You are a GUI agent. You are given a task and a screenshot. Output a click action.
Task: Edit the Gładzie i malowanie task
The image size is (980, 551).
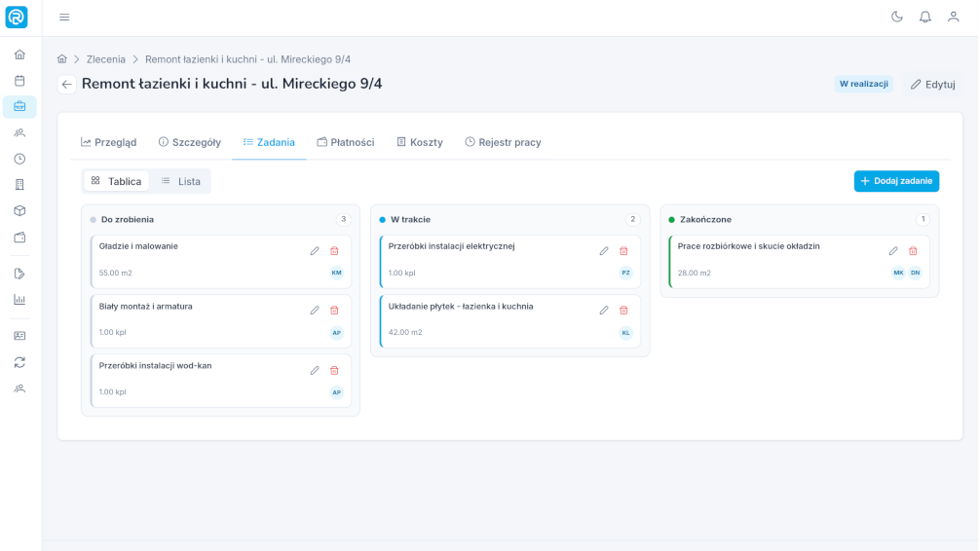[x=315, y=251]
